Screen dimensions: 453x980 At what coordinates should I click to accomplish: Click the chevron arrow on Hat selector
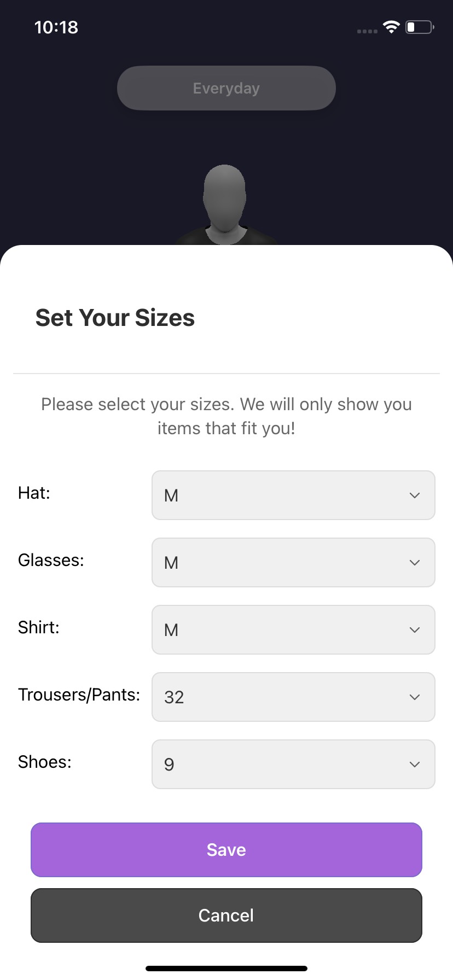click(415, 495)
